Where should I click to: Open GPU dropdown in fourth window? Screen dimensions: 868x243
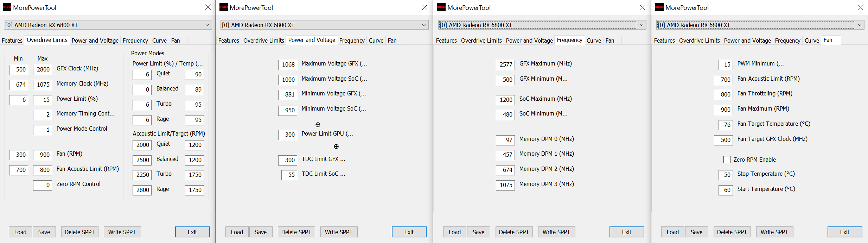coord(760,25)
